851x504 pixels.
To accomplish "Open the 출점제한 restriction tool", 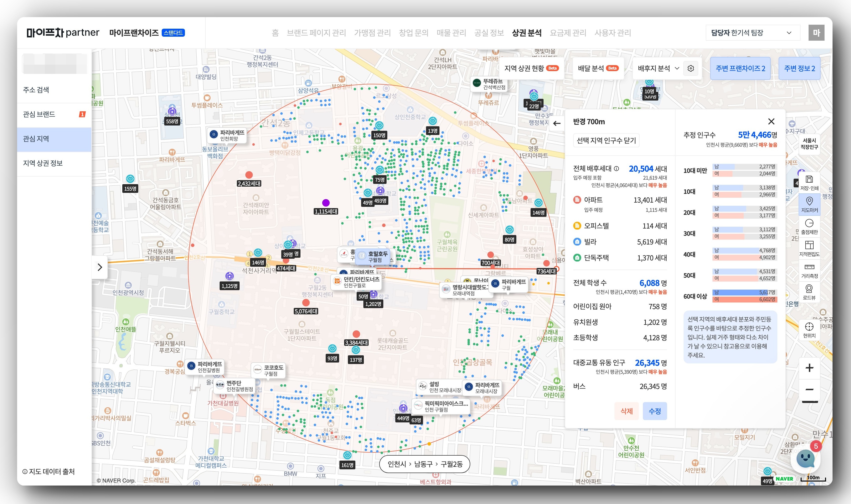I will tap(809, 227).
